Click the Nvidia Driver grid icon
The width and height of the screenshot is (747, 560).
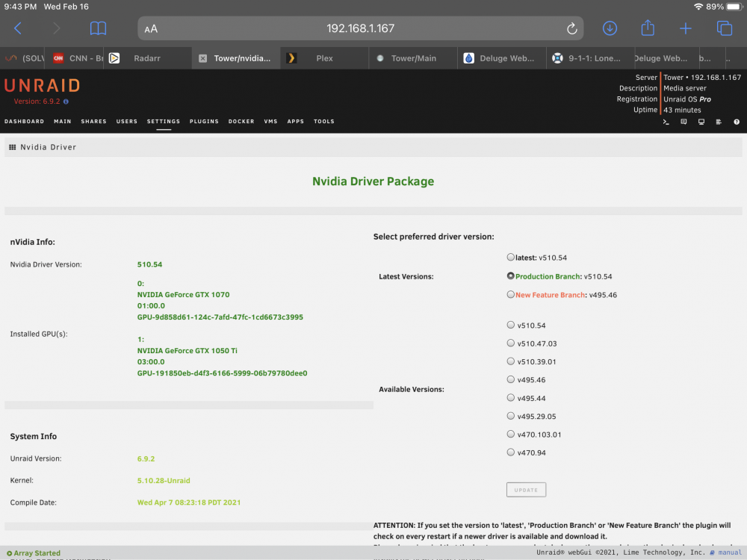pyautogui.click(x=13, y=147)
